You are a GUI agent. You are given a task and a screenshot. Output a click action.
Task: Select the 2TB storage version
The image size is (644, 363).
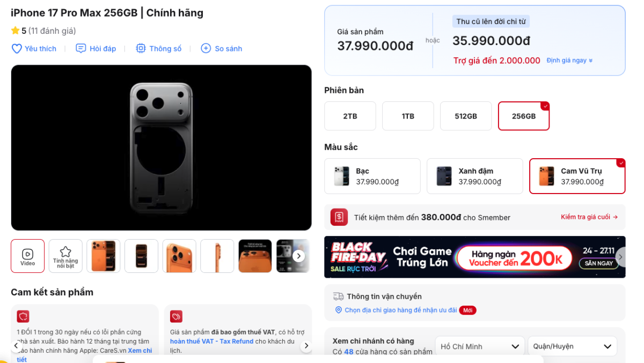point(350,116)
